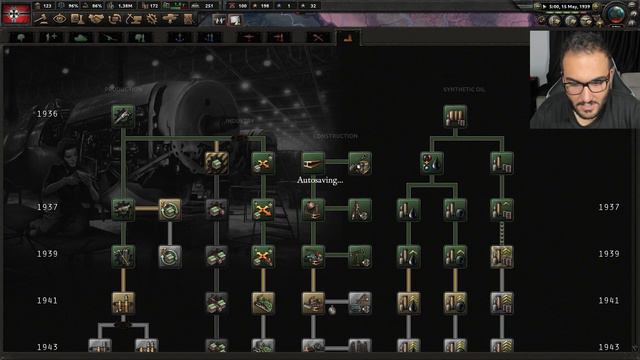Select the 1937 rubber processing technology
This screenshot has height=360, width=640.
coord(455,209)
